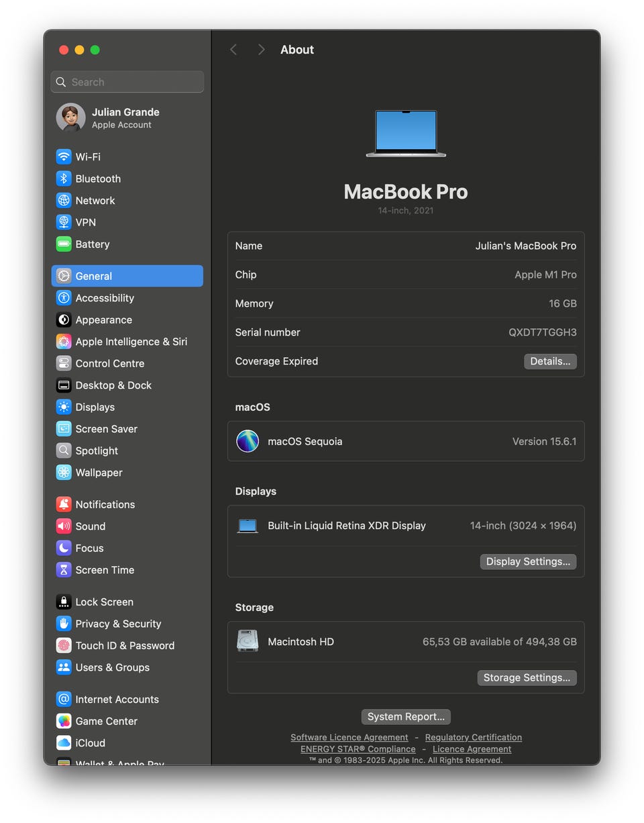Image resolution: width=644 pixels, height=823 pixels.
Task: Click the Apple Intelligence & Siri icon
Action: point(64,342)
